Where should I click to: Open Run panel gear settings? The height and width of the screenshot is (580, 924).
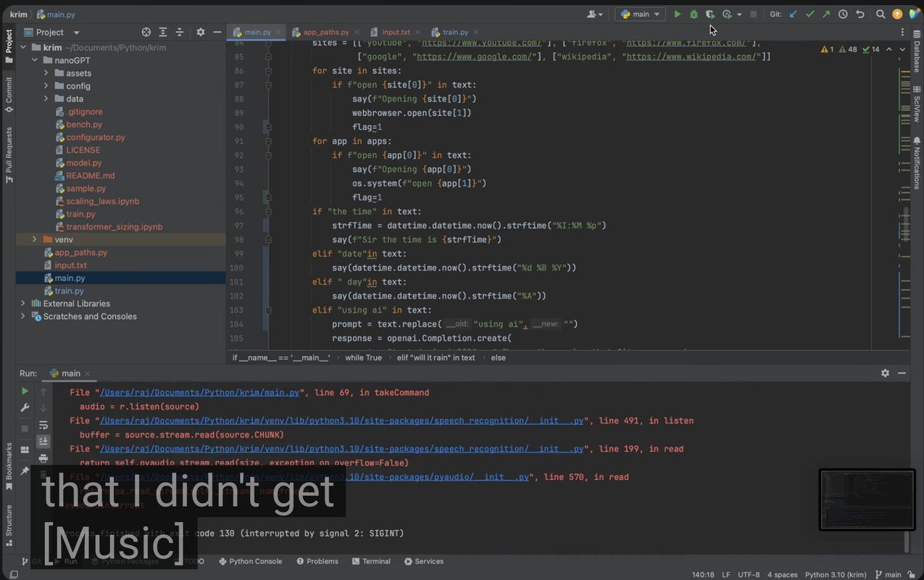[885, 373]
